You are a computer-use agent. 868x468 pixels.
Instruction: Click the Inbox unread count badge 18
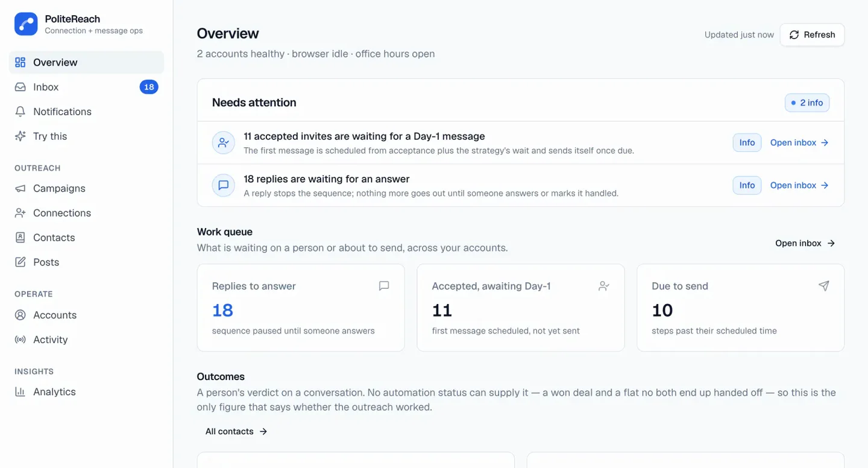click(149, 87)
